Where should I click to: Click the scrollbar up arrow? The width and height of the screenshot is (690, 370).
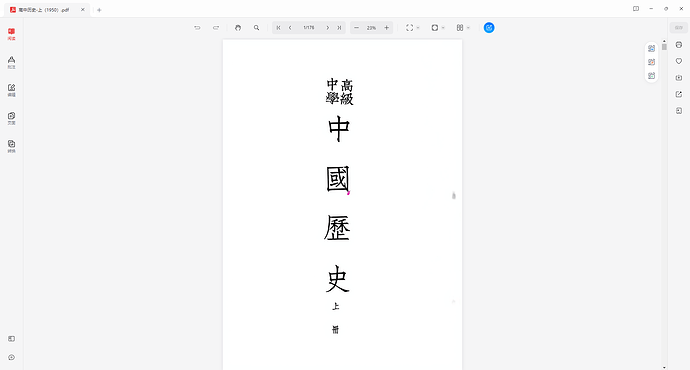click(x=664, y=41)
